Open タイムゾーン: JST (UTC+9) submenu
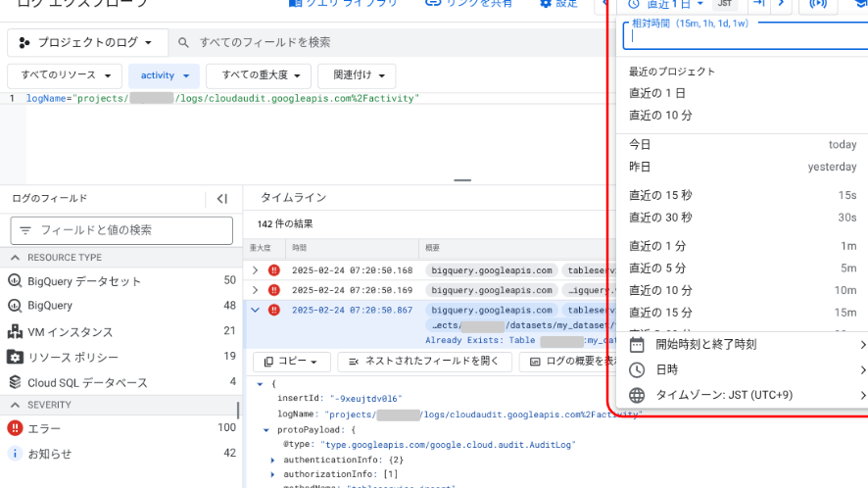Screen dimensions: 868x488 click(742, 396)
